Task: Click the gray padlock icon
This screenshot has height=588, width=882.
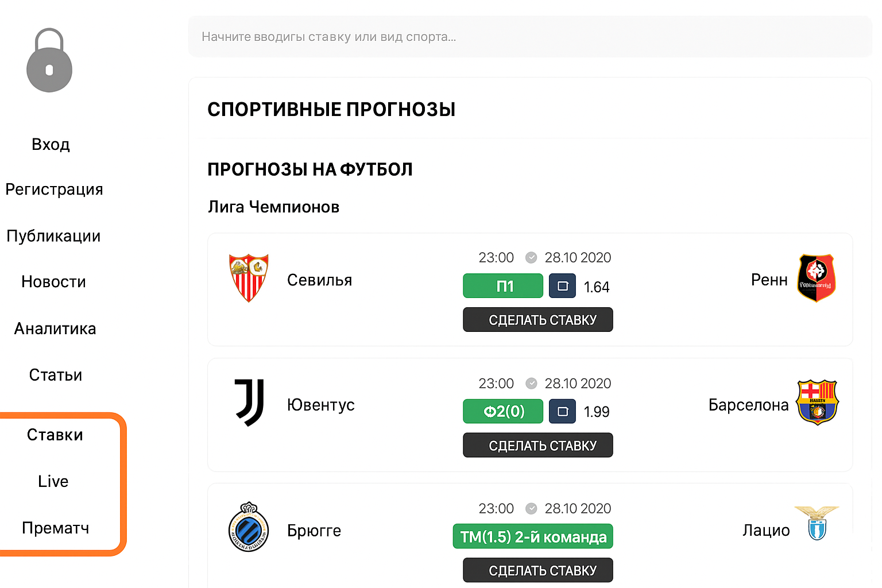Action: coord(49,61)
